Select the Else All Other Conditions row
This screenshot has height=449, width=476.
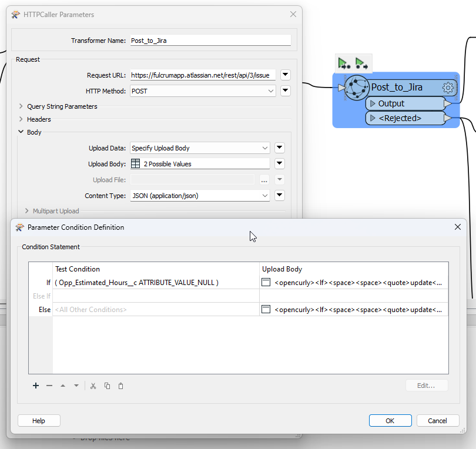coord(156,309)
